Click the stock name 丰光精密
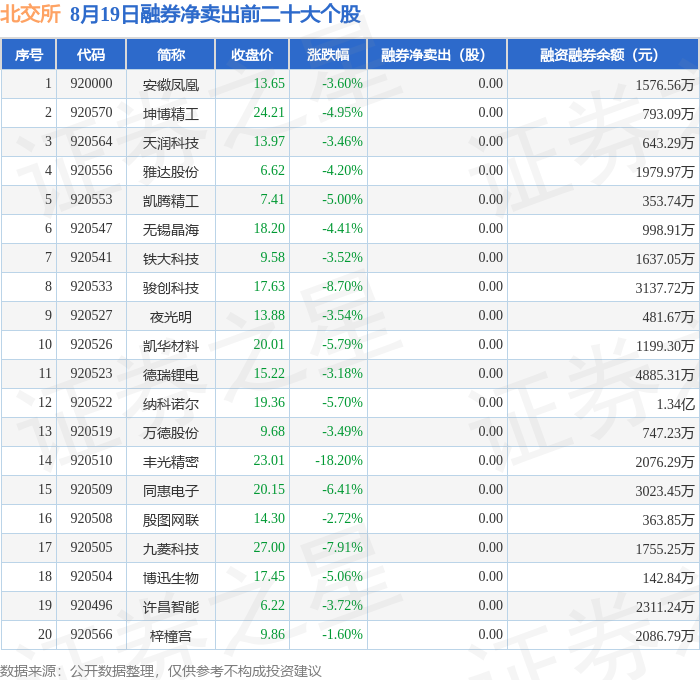This screenshot has height=680, width=700. pyautogui.click(x=171, y=462)
